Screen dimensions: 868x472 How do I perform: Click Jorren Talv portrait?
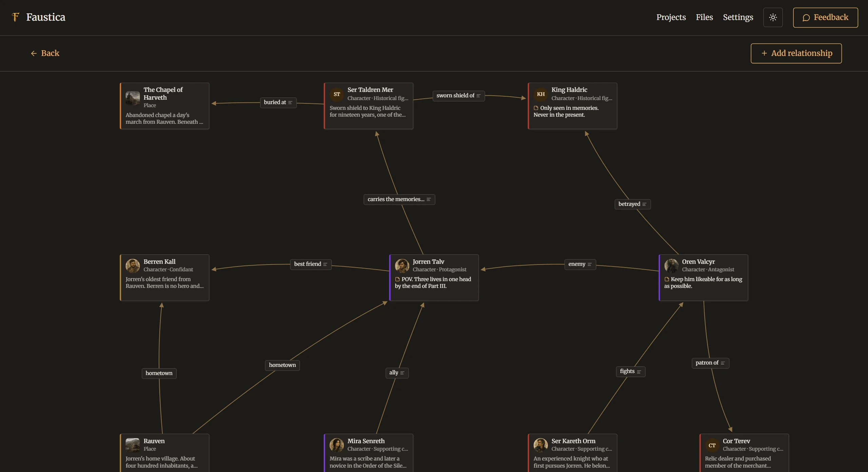402,266
